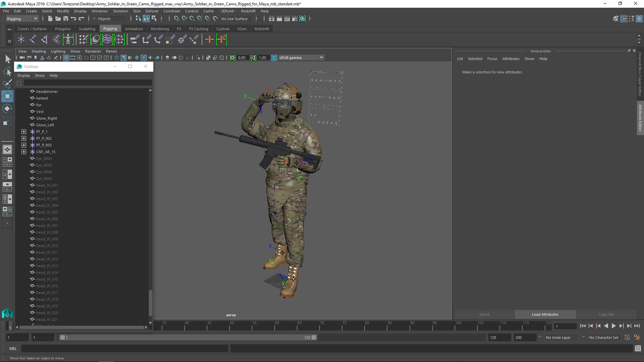644x362 pixels.
Task: Toggle the film gate display
Action: tap(73, 58)
